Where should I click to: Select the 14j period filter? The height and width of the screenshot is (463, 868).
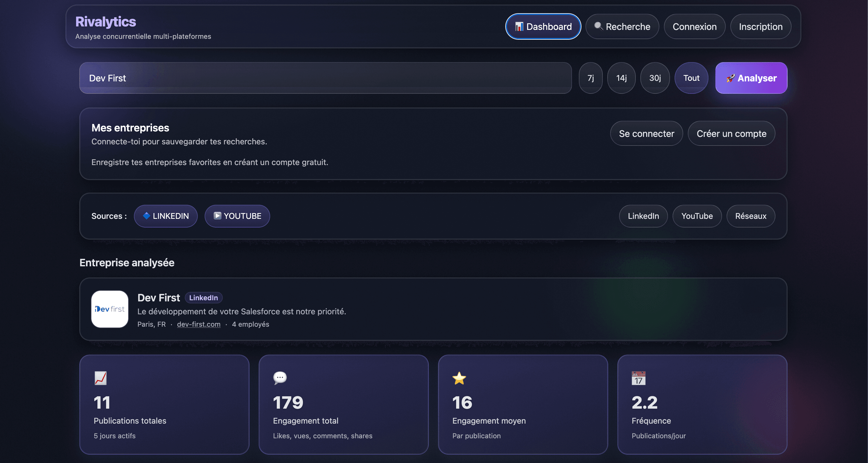621,78
